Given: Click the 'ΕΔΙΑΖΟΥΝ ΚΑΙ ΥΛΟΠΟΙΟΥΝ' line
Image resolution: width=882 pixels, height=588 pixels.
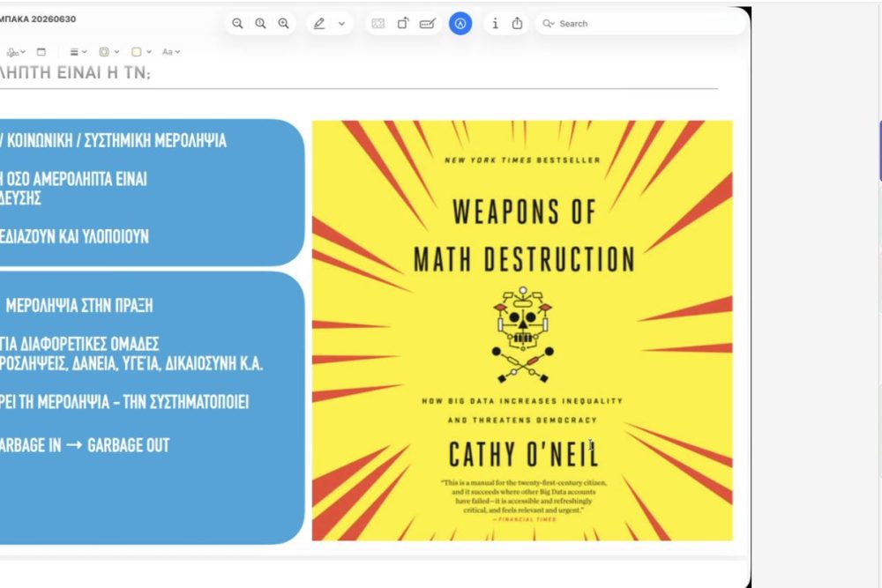Looking at the screenshot, I should 74,236.
